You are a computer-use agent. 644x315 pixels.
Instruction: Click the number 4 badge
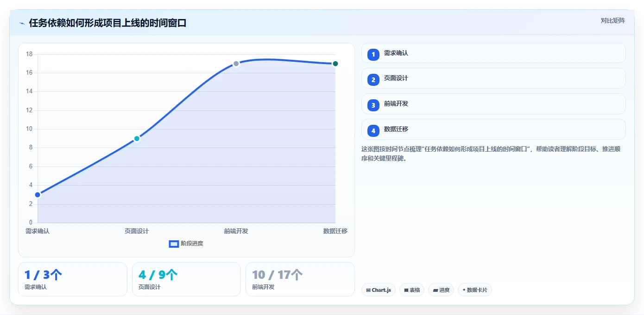coord(373,131)
